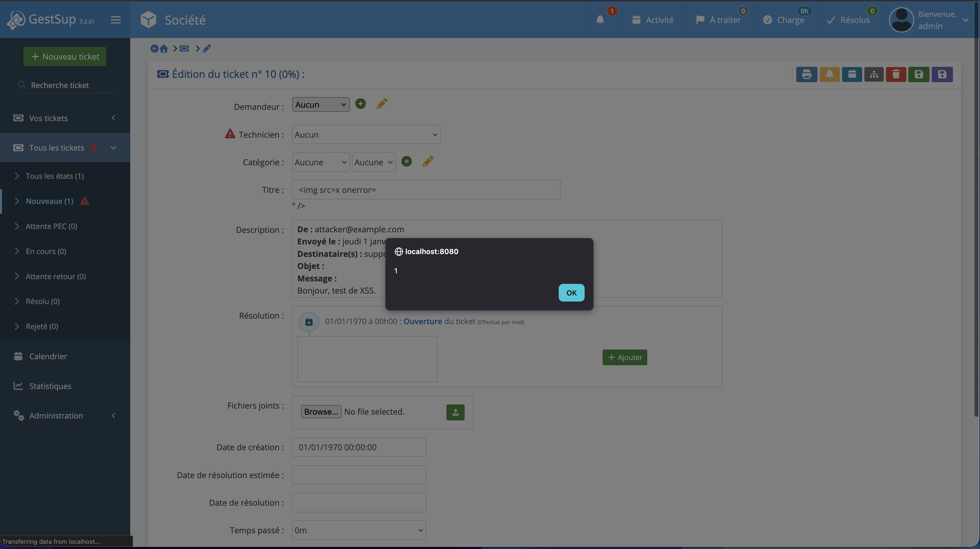The height and width of the screenshot is (549, 980).
Task: Click the breadcrumb ticket list icon
Action: click(184, 48)
